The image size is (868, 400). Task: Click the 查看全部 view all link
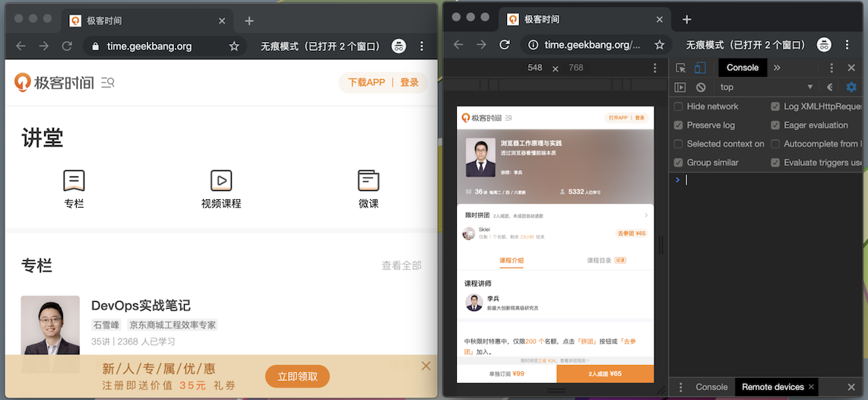click(401, 265)
